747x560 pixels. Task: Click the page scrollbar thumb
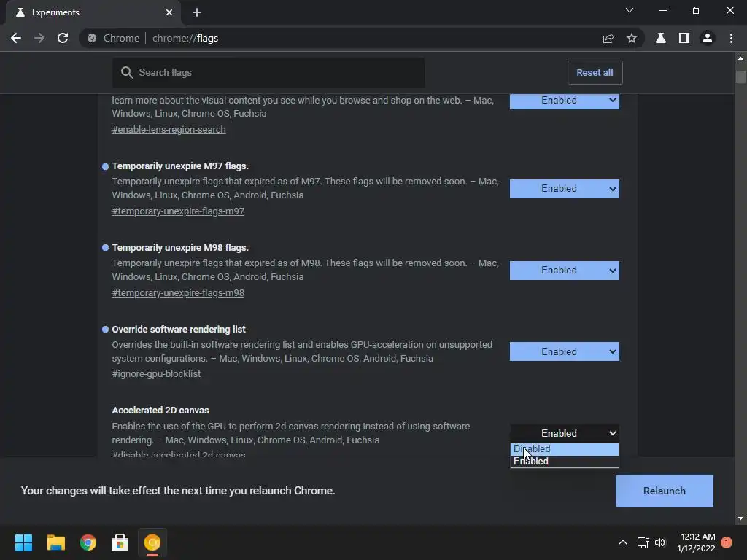pos(740,77)
